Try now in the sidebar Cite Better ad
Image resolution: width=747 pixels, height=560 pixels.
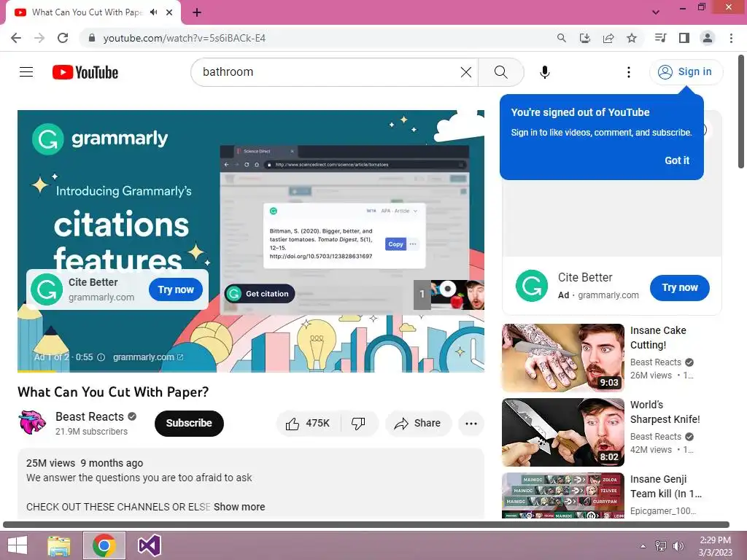pos(679,287)
